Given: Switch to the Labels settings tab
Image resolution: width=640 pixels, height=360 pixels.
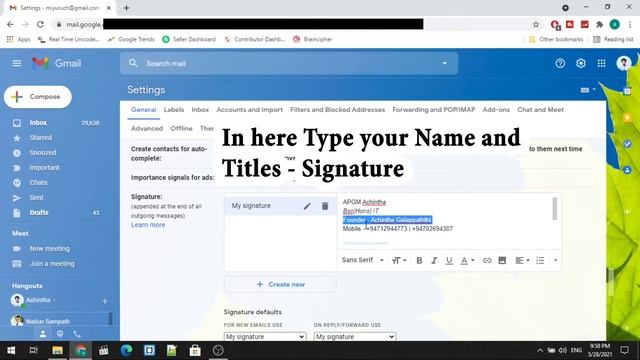Looking at the screenshot, I should click(x=173, y=110).
